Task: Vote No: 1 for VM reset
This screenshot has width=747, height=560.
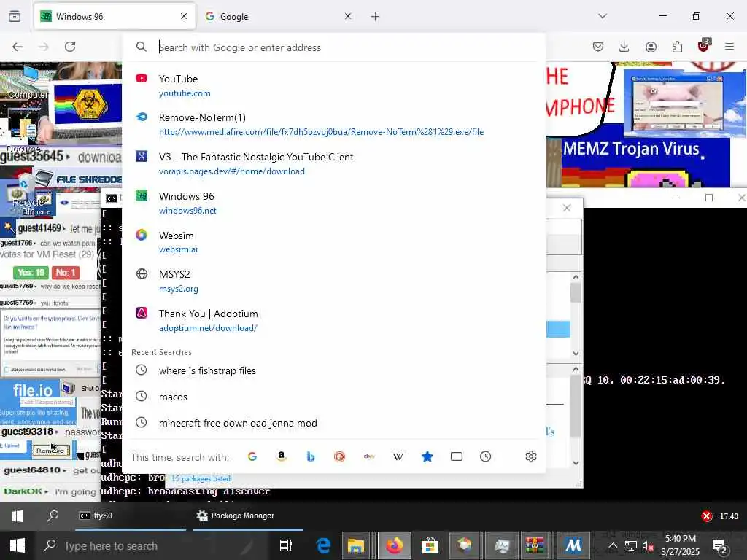Action: click(x=66, y=273)
